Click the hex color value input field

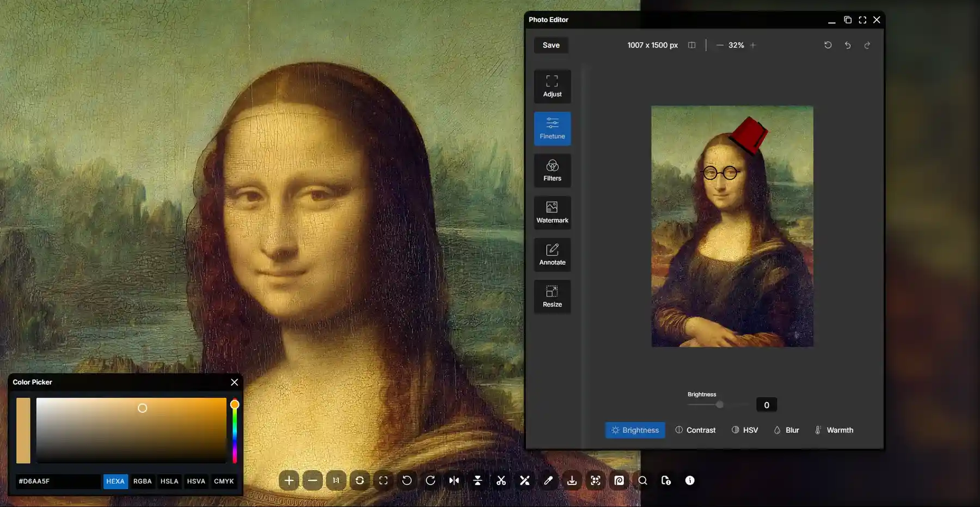point(58,481)
